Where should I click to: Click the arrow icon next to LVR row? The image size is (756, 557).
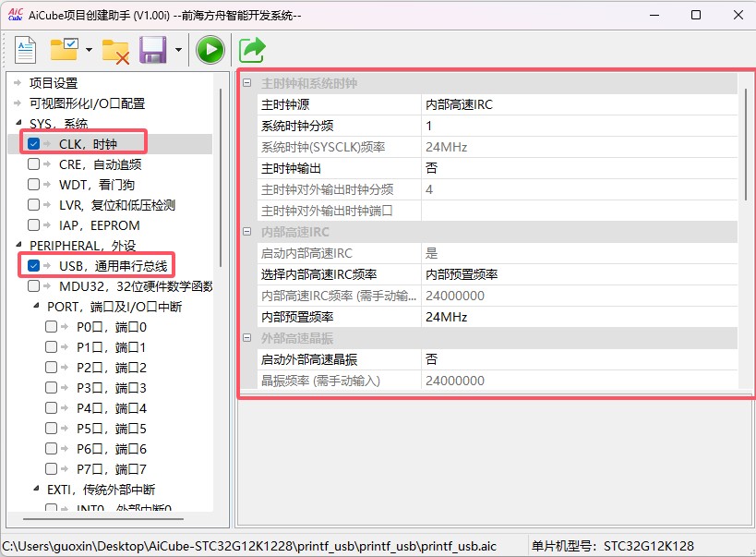pos(47,205)
